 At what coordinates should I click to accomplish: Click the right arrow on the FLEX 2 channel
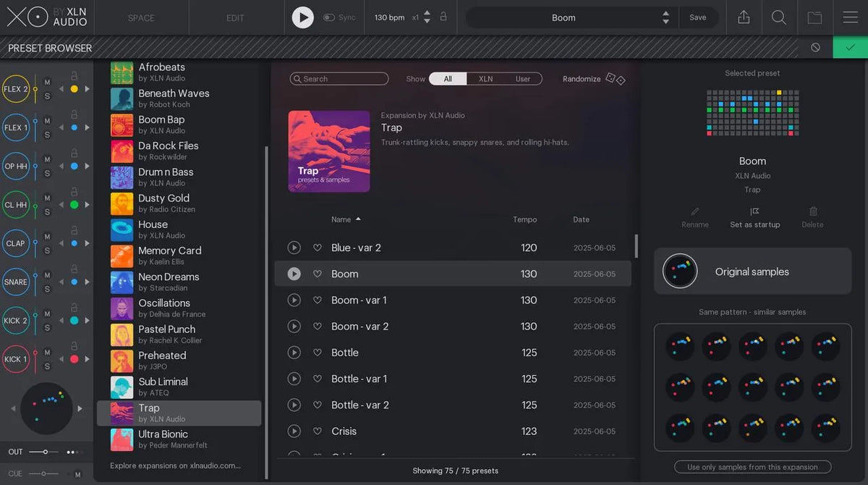(86, 88)
